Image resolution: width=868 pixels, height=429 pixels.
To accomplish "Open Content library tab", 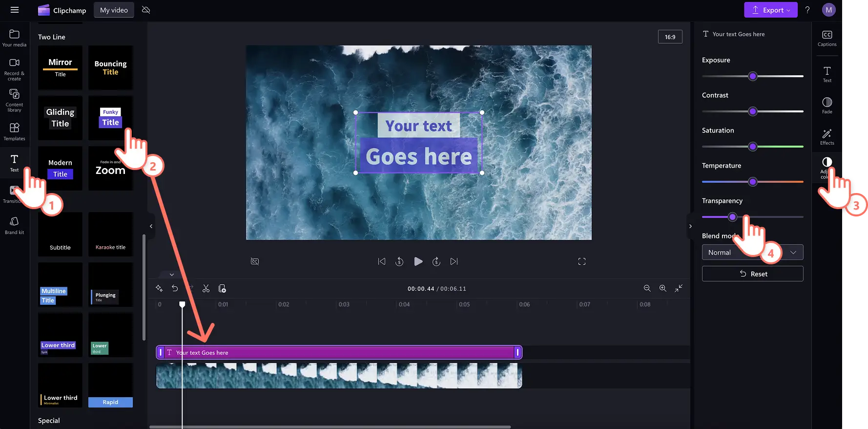I will point(14,101).
